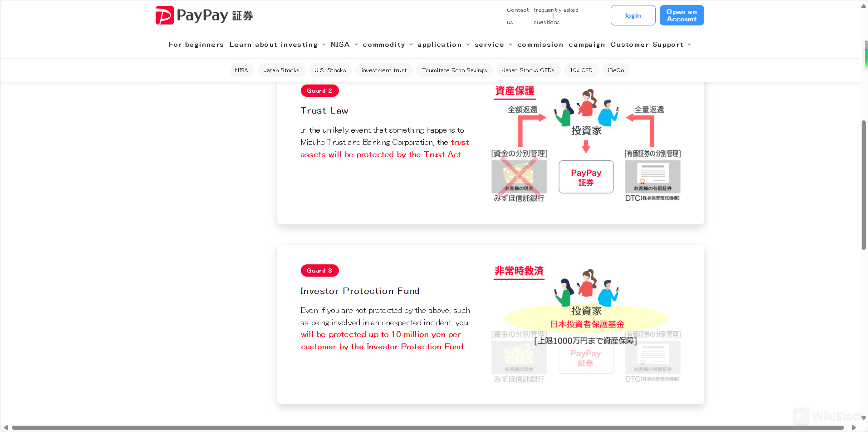
Task: Click the horizontal scrollbar at bottom
Action: click(427, 427)
